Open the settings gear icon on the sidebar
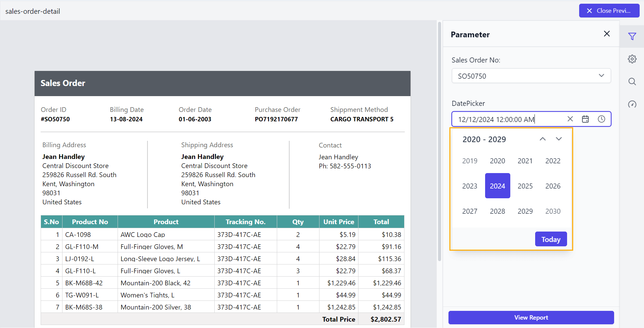The height and width of the screenshot is (328, 644). point(633,59)
